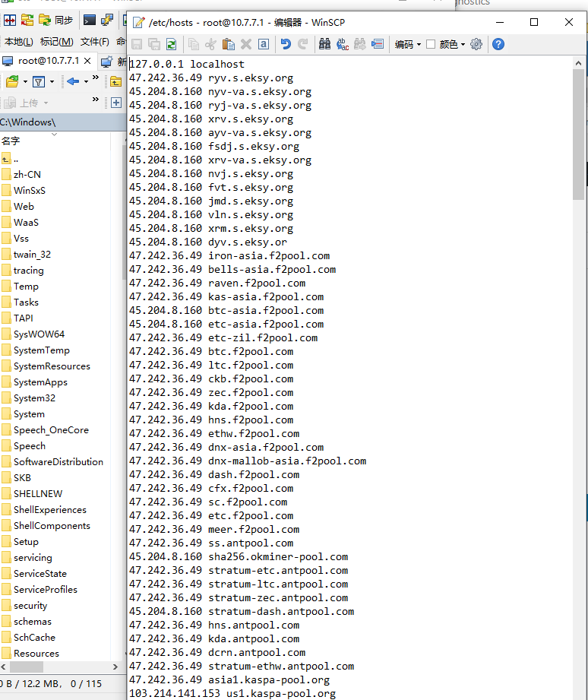Expand the 编码 encoding dropdown
Image resolution: width=588 pixels, height=700 pixels.
coord(408,44)
